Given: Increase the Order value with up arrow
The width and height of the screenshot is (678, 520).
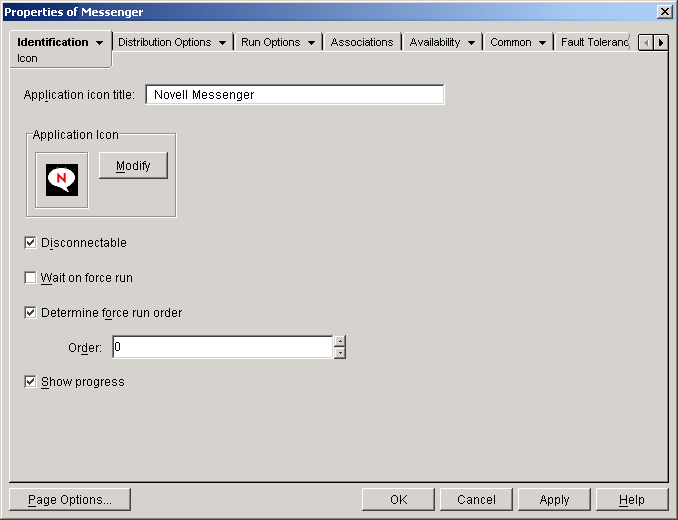Looking at the screenshot, I should click(340, 341).
